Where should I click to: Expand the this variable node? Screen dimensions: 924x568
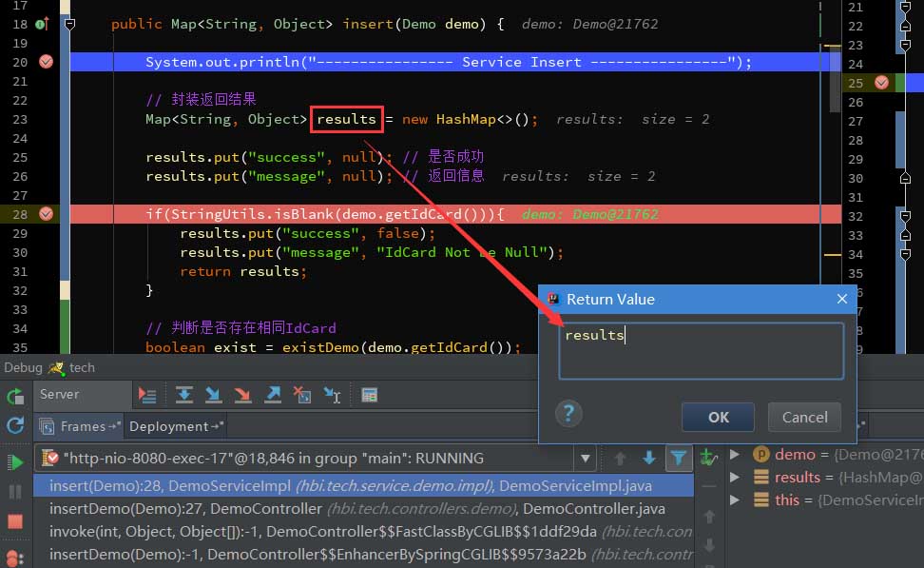[735, 500]
